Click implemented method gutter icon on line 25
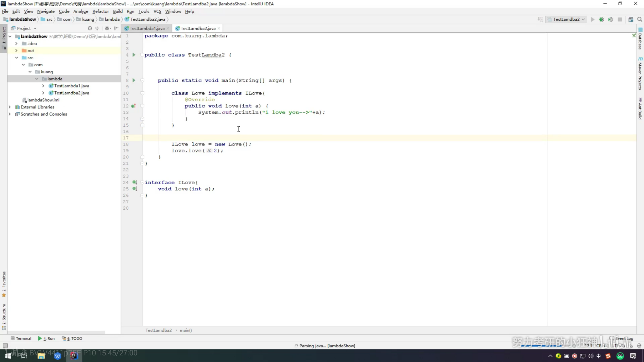Screen dimensions: 644x362 point(135,189)
